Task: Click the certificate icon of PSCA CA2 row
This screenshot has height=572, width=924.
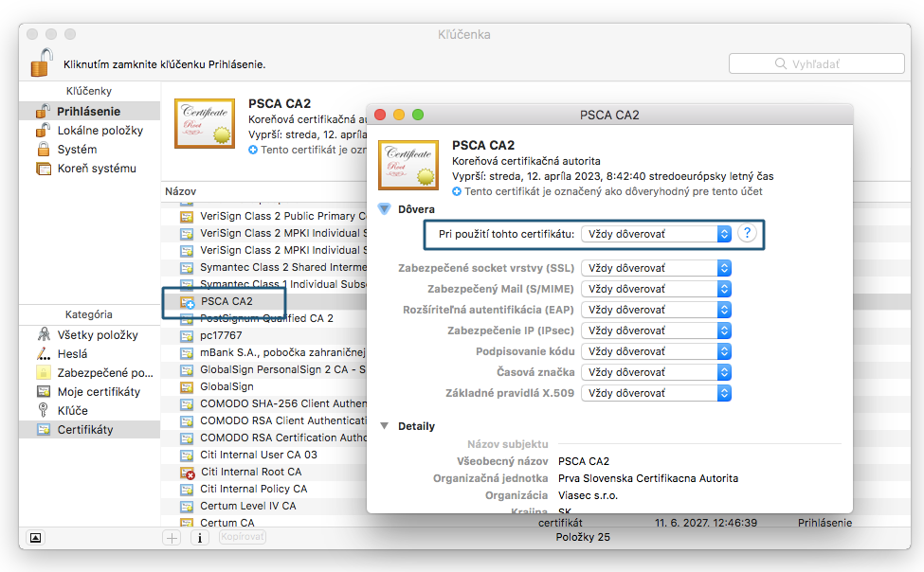Action: coord(188,301)
